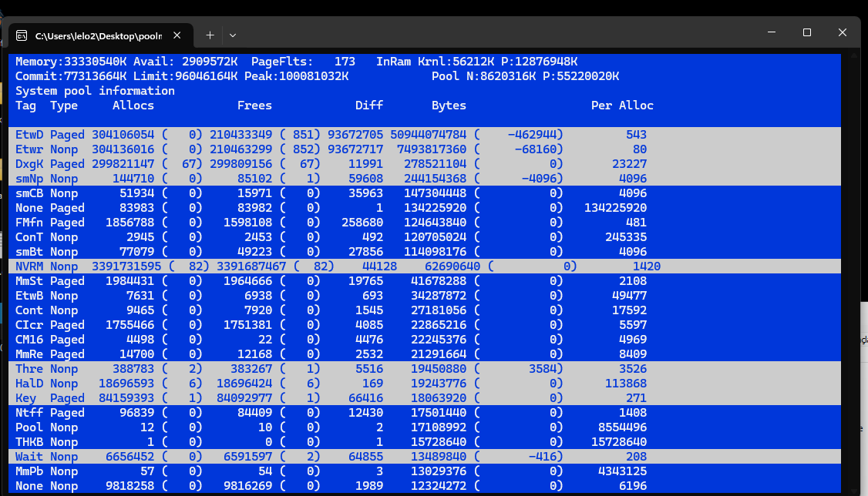Click the Avail: 2909572K value
The width and height of the screenshot is (868, 496).
[186, 62]
